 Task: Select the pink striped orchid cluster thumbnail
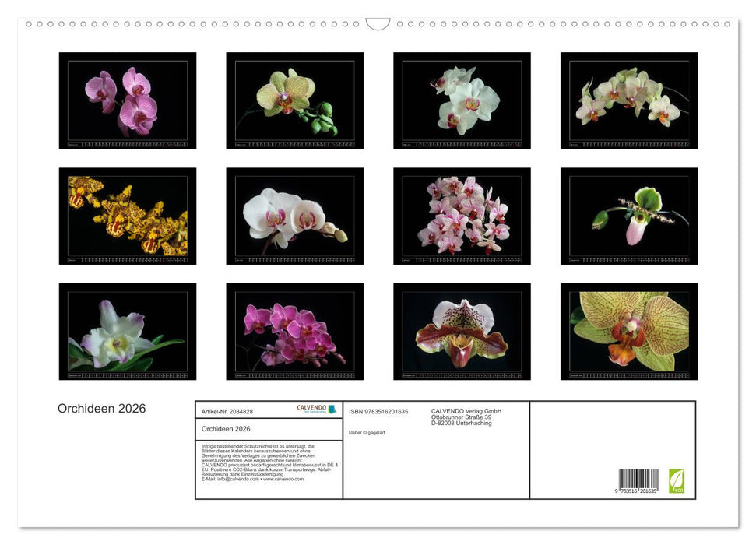(x=462, y=216)
